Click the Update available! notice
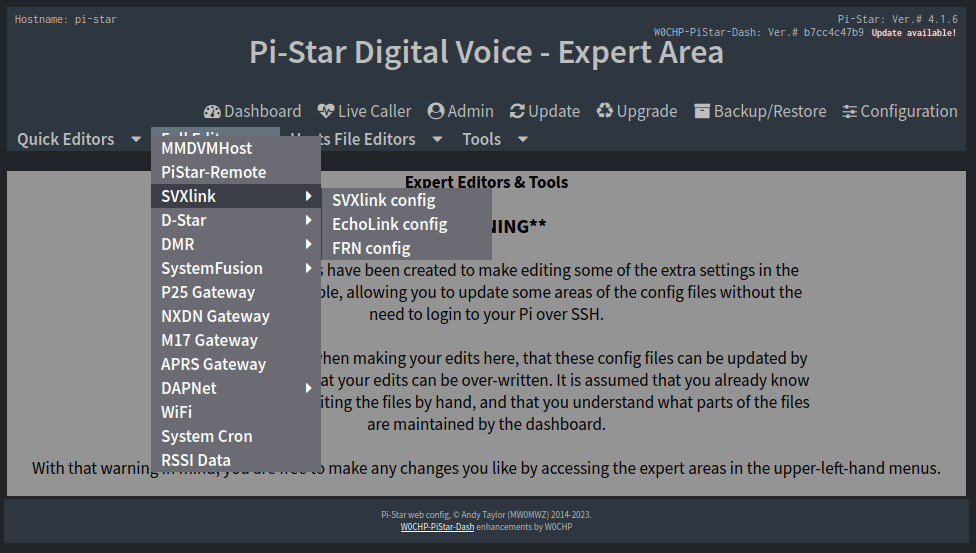The width and height of the screenshot is (976, 553). click(x=914, y=33)
